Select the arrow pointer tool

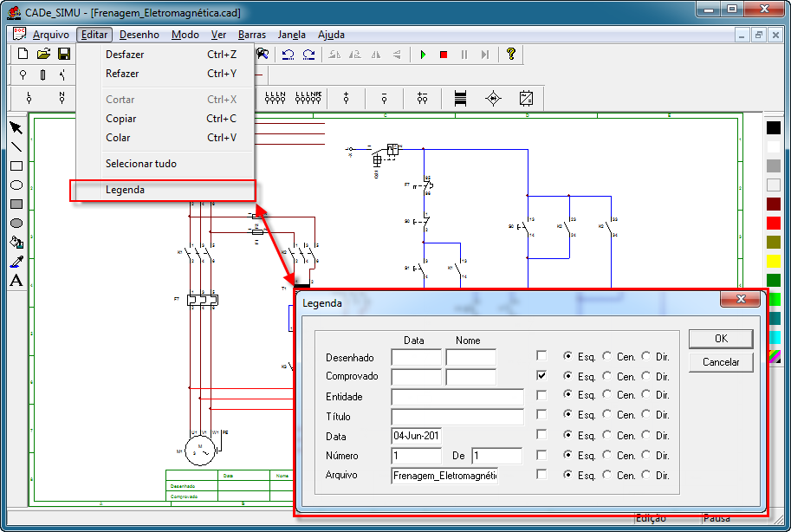(x=16, y=128)
